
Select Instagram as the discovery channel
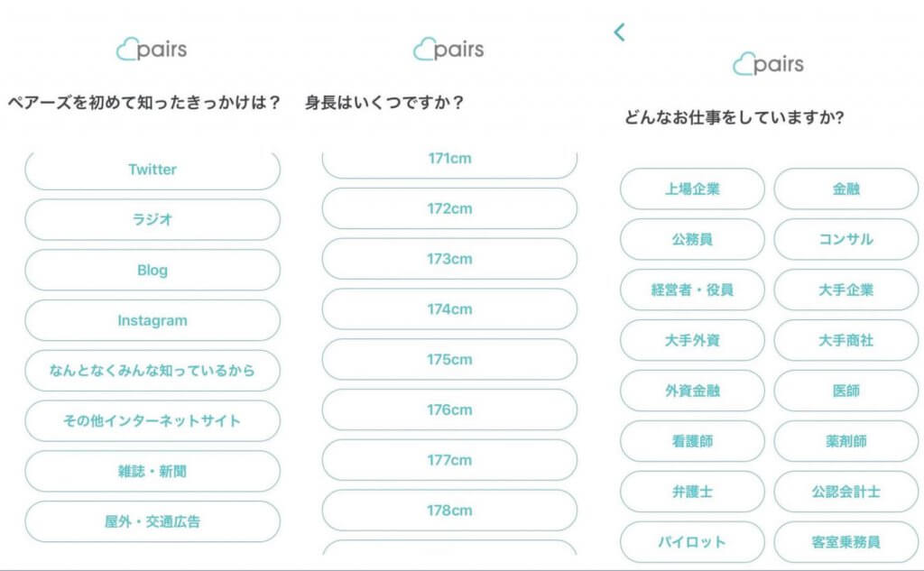point(152,320)
